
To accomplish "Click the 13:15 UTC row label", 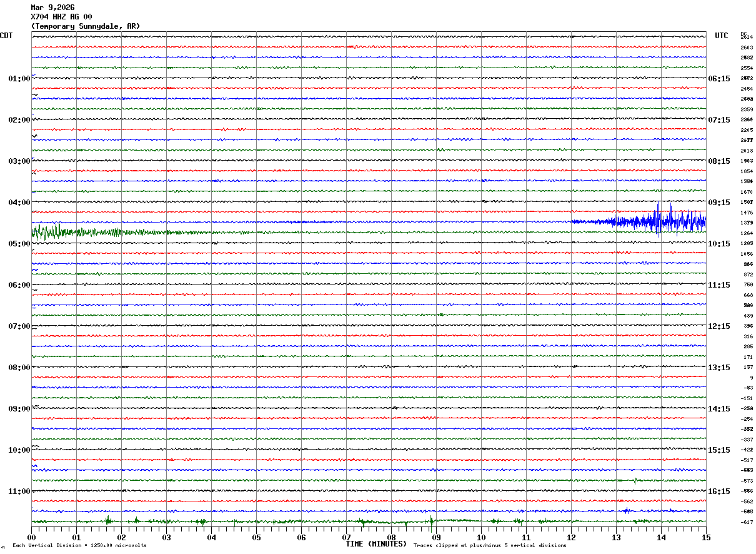I will point(719,368).
